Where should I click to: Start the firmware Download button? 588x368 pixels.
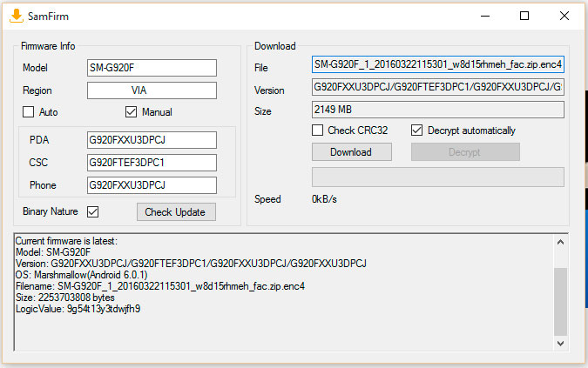click(x=352, y=152)
